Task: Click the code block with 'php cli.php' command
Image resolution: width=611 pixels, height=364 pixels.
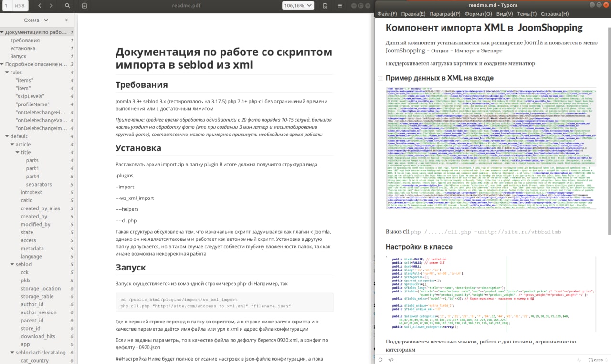Action: 224,302
